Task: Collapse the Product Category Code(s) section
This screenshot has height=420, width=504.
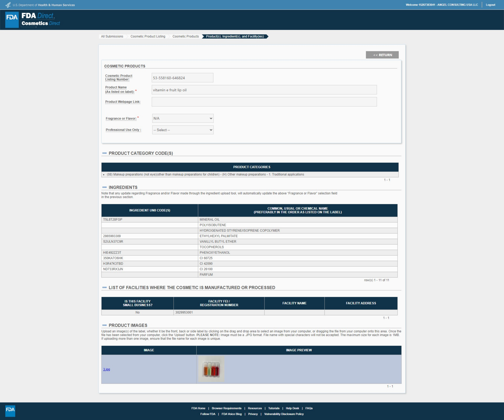Action: (104, 153)
